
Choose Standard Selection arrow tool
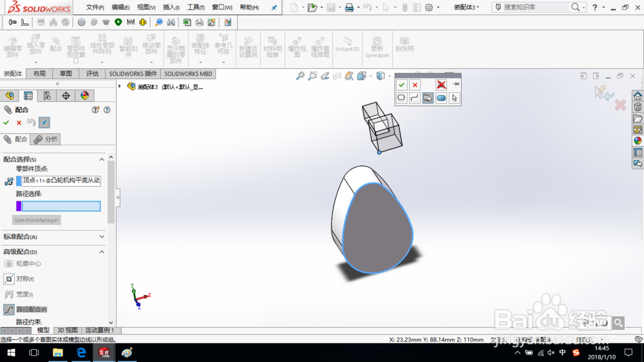(x=454, y=98)
